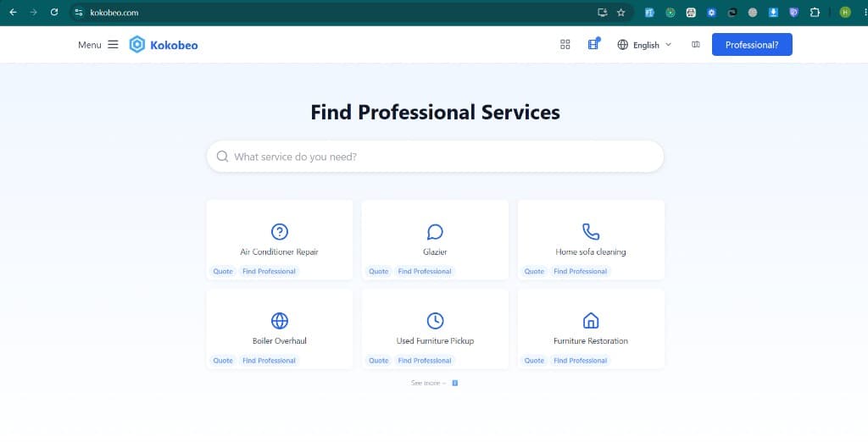The width and height of the screenshot is (868, 442).
Task: Request a Quote for Air Conditioner Repair
Action: point(223,272)
